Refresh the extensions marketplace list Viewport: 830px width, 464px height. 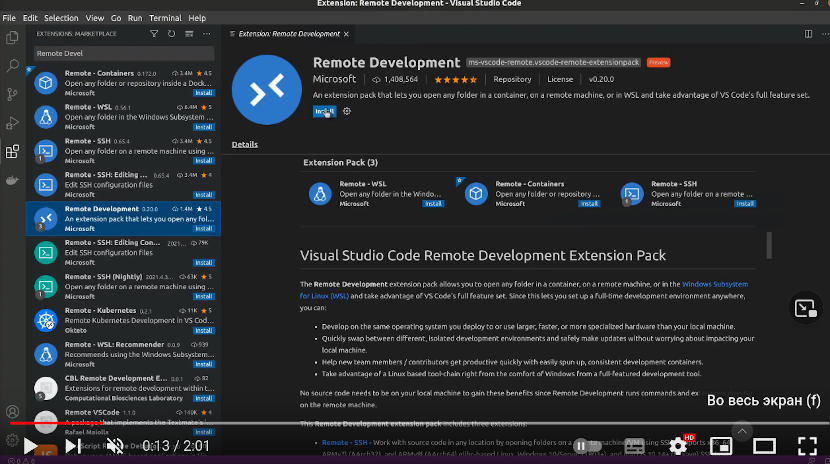172,34
